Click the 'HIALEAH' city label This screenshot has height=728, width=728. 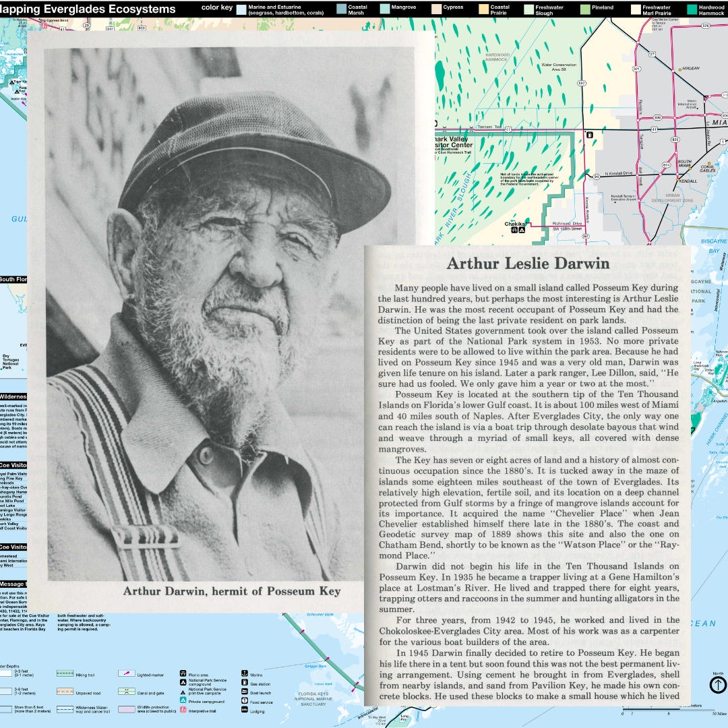[691, 68]
